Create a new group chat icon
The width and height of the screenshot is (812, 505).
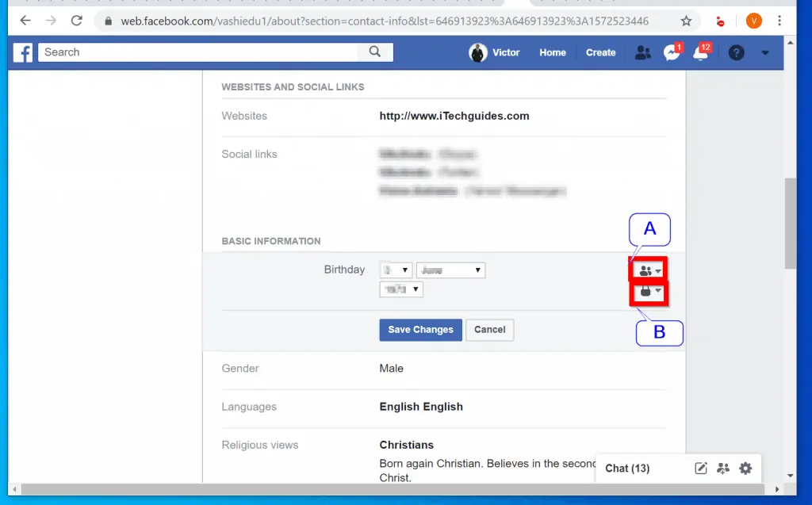pyautogui.click(x=723, y=469)
